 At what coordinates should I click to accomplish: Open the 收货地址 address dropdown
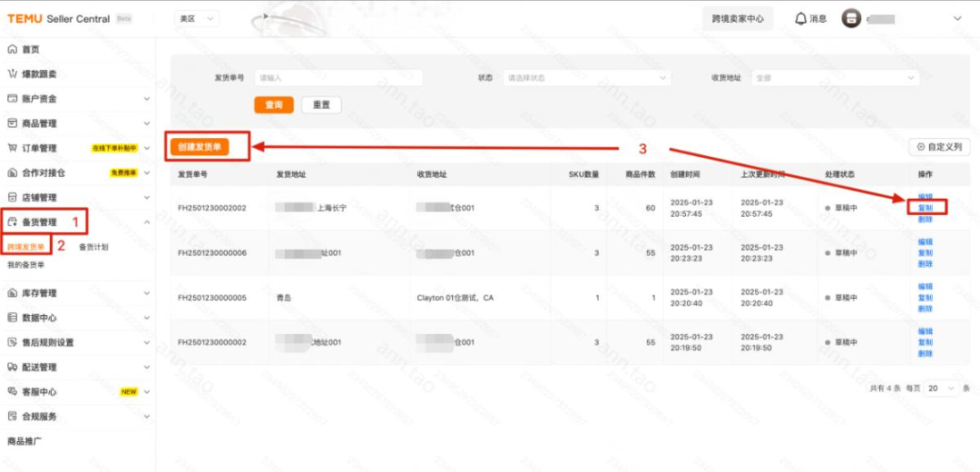[x=835, y=78]
